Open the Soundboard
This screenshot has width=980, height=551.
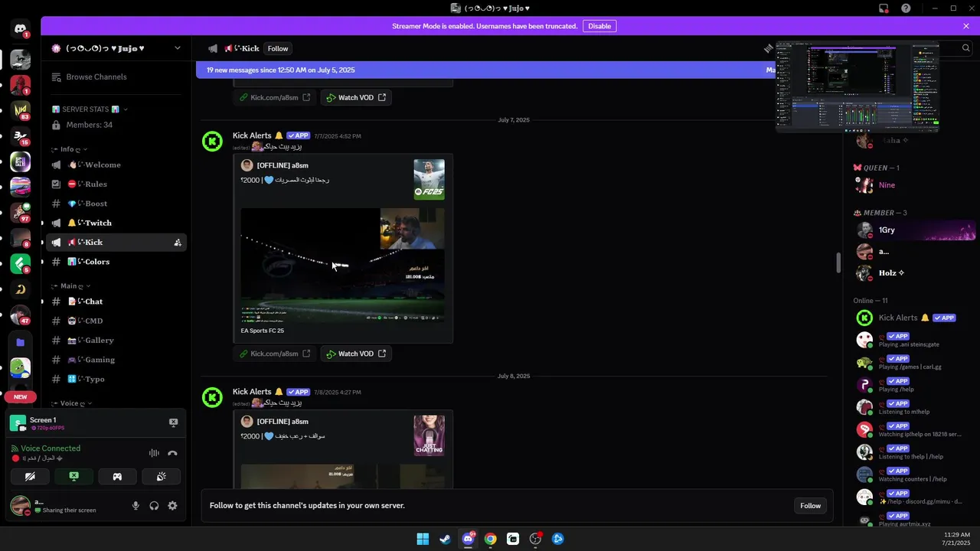pos(162,476)
